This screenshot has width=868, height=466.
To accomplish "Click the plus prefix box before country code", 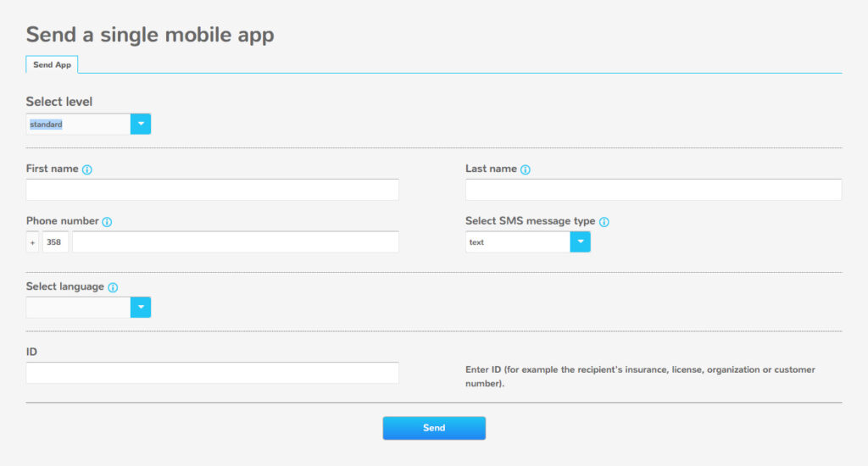I will tap(33, 241).
